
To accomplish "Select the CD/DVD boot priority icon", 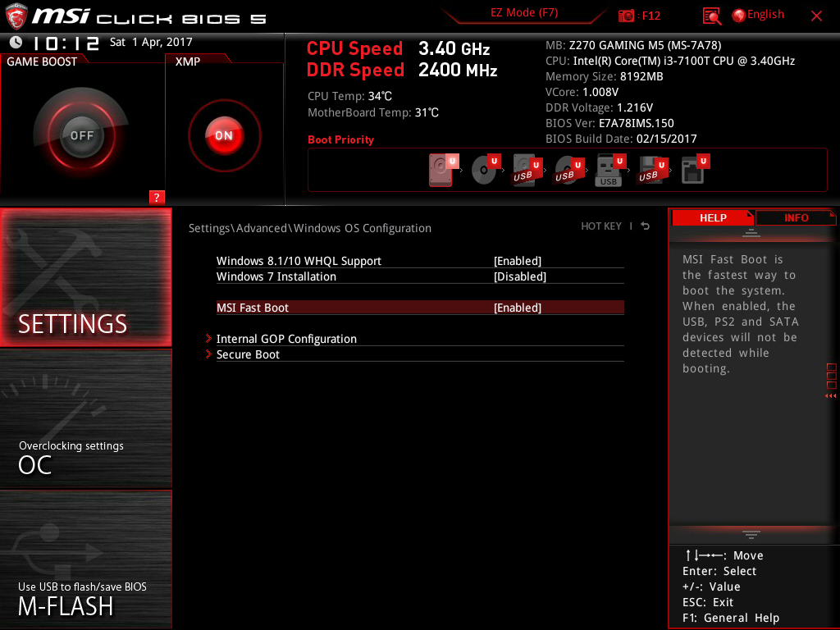I will pos(486,170).
